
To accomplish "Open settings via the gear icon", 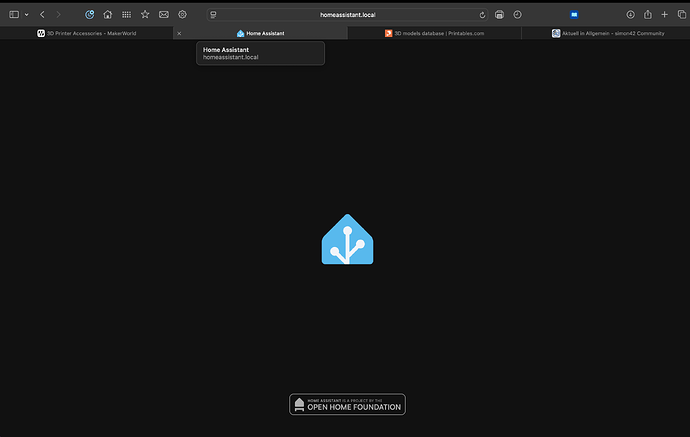I will point(182,15).
